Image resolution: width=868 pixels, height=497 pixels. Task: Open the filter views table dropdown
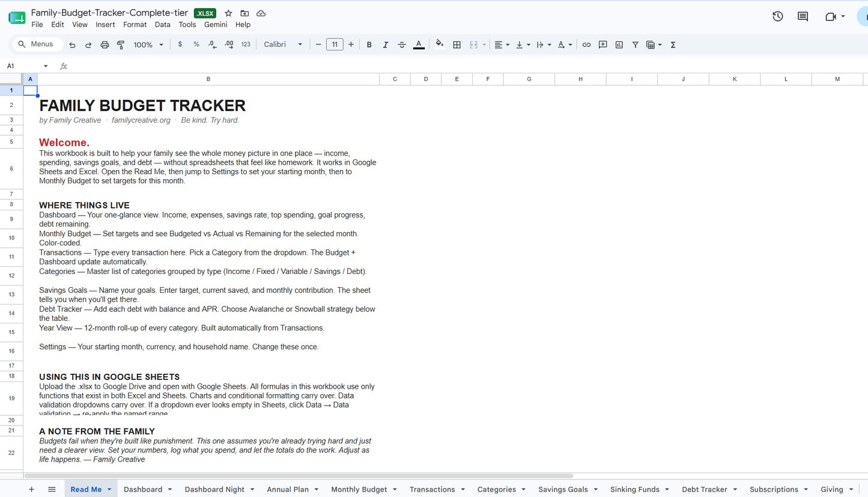coord(654,44)
